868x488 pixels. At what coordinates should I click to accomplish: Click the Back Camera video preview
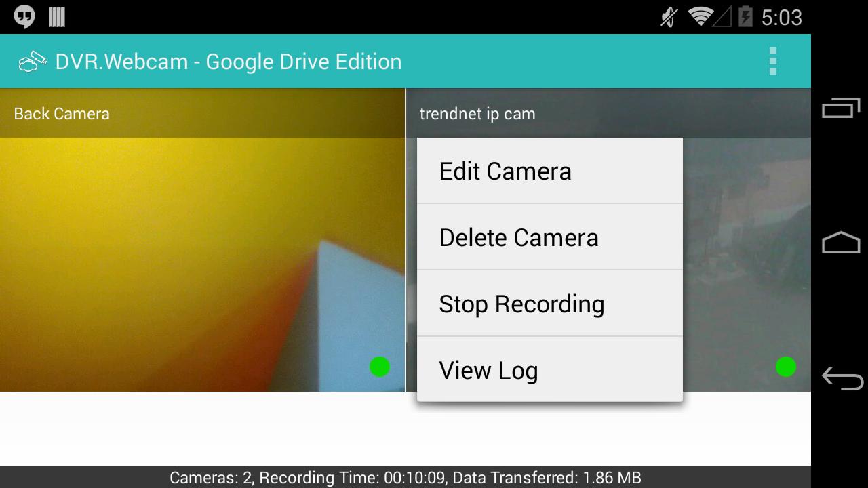[x=202, y=264]
